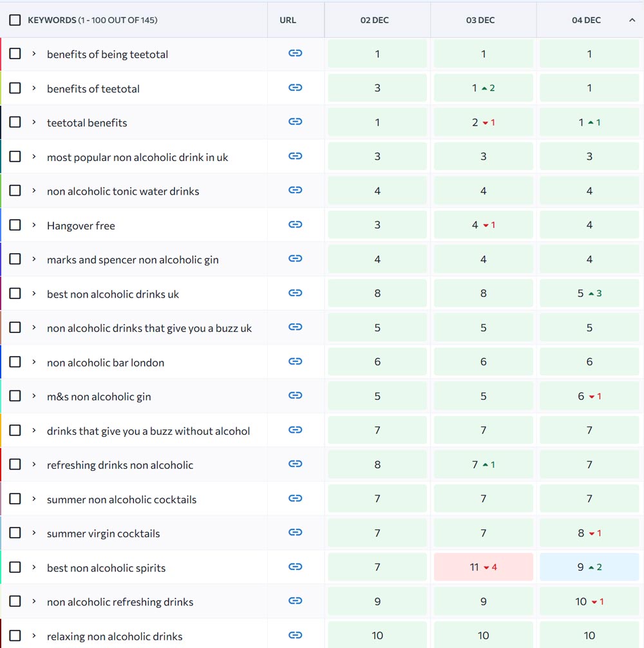Viewport: 644px width, 648px height.
Task: Open keyword 'teetotal benefits'
Action: [x=87, y=123]
